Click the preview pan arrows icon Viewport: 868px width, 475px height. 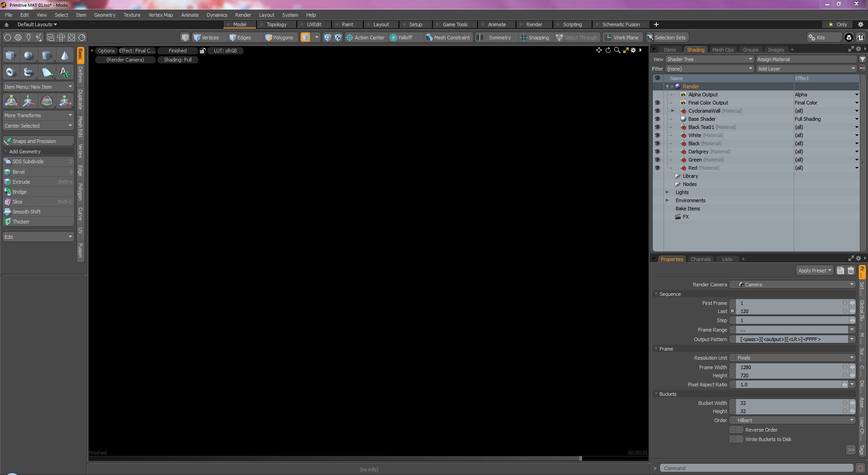pyautogui.click(x=599, y=50)
